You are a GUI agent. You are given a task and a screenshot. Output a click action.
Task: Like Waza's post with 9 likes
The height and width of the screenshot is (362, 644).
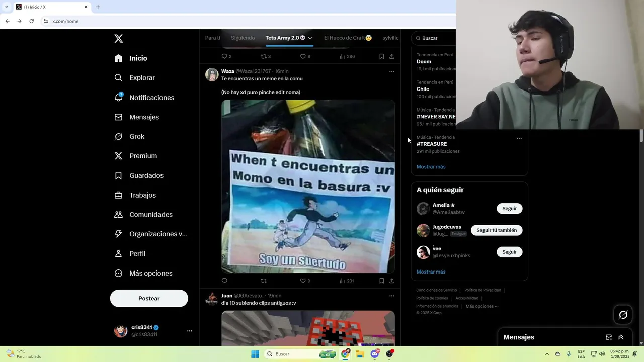[x=305, y=281]
